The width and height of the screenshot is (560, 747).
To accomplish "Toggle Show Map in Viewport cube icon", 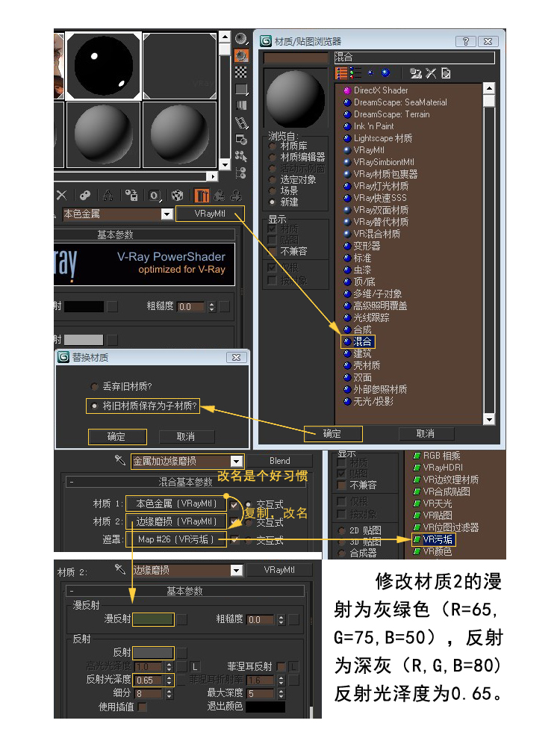I will [x=178, y=195].
